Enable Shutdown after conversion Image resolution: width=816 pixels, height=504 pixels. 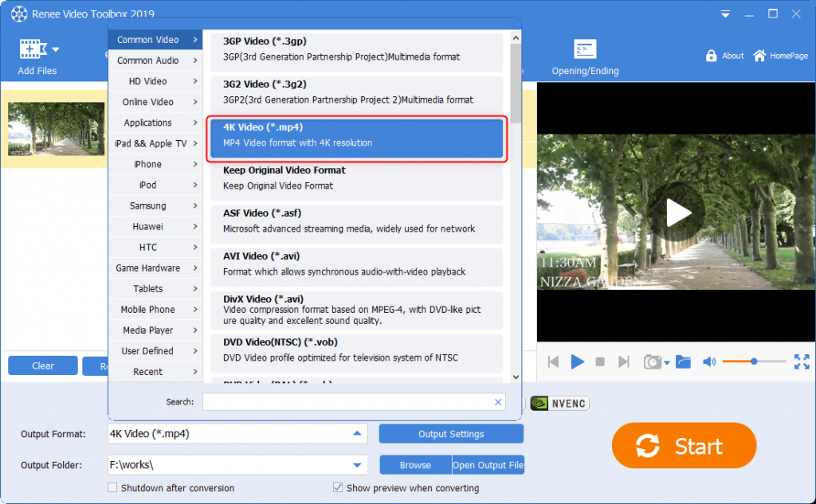[x=112, y=487]
